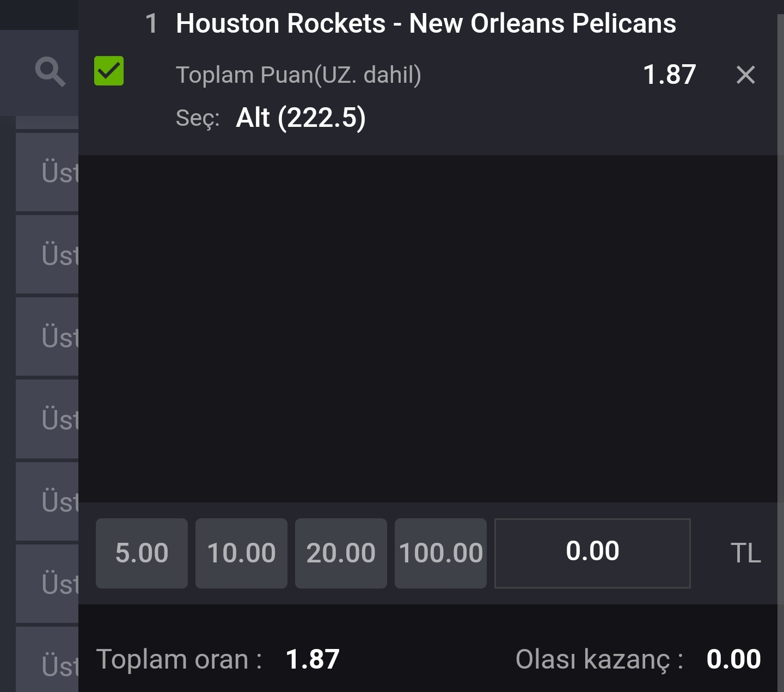784x692 pixels.
Task: Tap the TL currency label
Action: (x=745, y=553)
